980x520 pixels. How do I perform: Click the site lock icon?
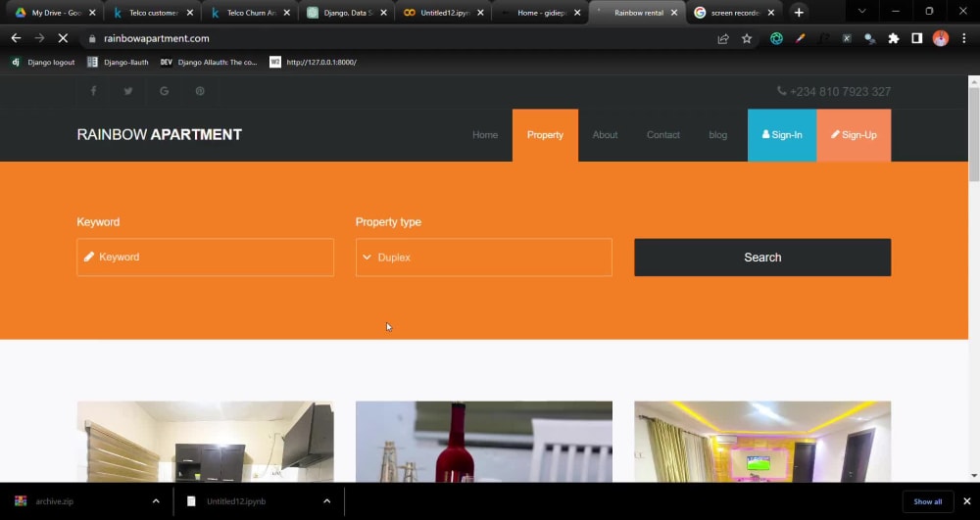pos(92,39)
